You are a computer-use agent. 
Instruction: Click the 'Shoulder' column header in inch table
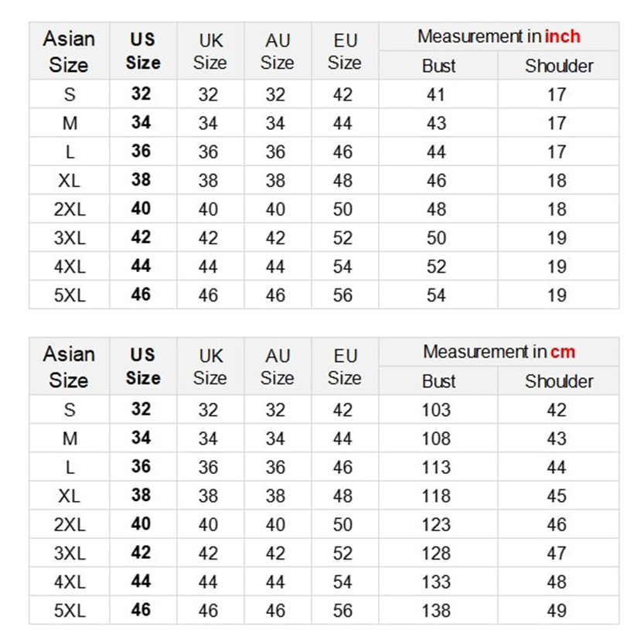tap(558, 66)
